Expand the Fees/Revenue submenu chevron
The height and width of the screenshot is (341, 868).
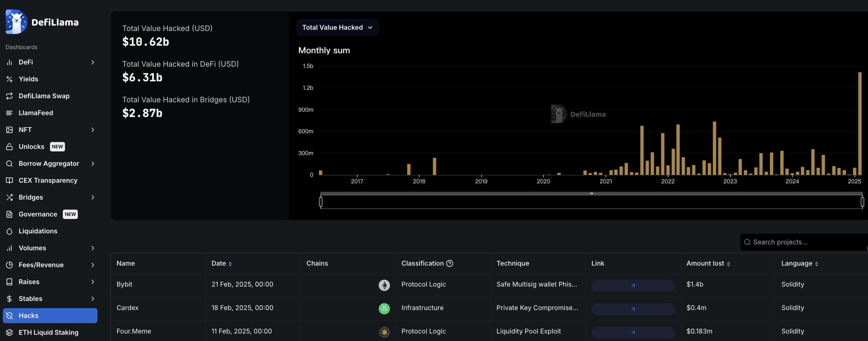coord(93,265)
